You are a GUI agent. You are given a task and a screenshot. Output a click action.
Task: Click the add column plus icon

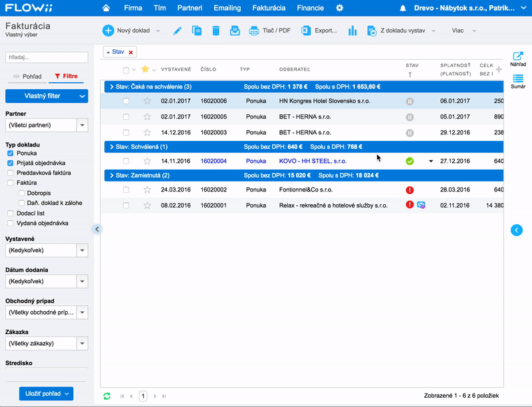(498, 70)
